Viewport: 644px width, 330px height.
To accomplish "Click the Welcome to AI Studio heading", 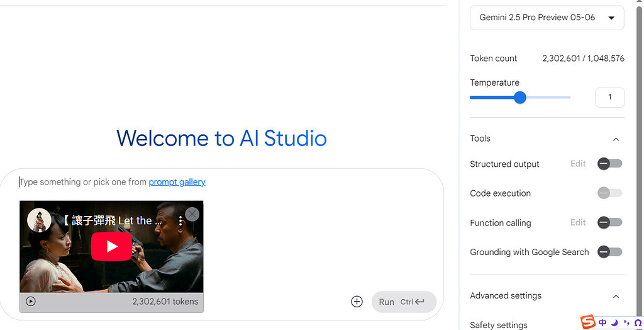I will pos(222,139).
